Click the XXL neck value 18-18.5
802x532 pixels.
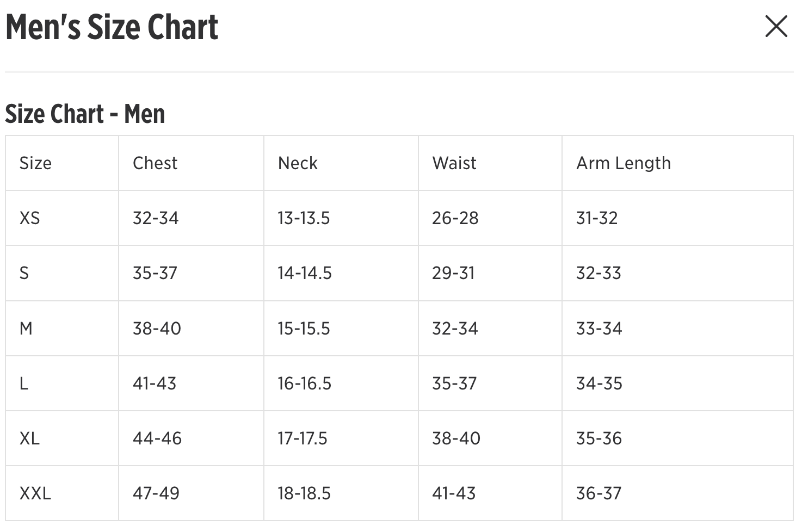pos(304,493)
